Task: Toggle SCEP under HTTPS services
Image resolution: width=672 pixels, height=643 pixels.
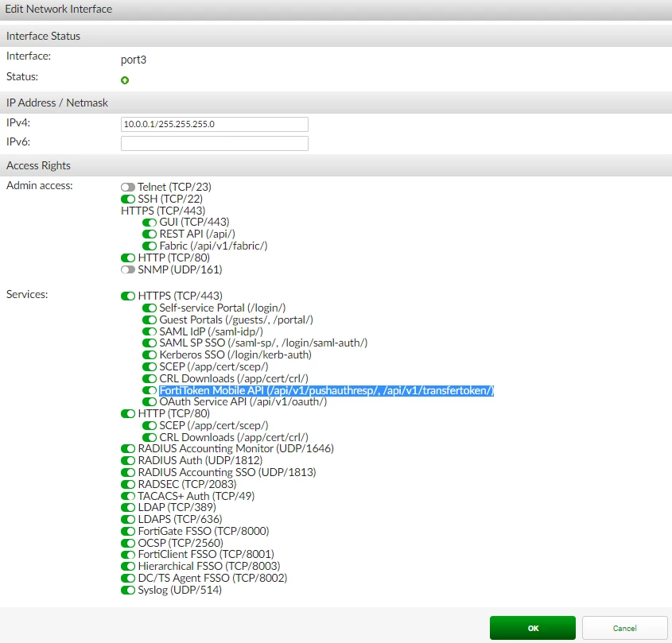Action: coord(150,367)
